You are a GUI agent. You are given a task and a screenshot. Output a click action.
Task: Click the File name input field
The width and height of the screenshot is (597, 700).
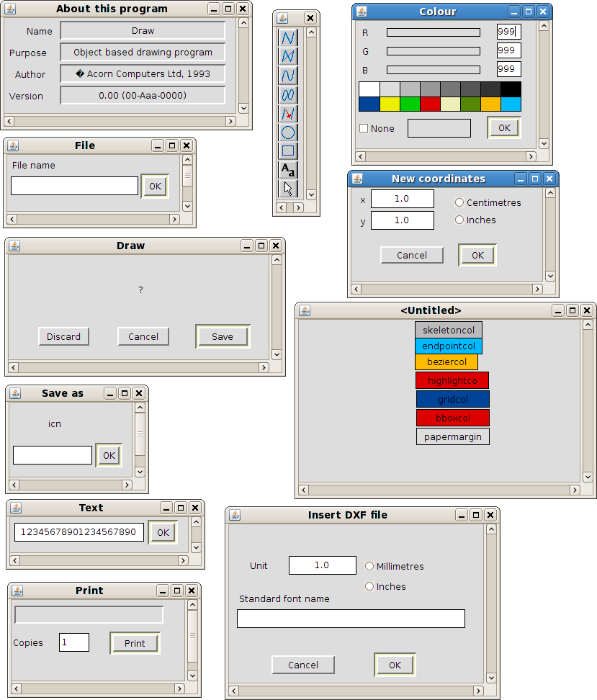74,186
